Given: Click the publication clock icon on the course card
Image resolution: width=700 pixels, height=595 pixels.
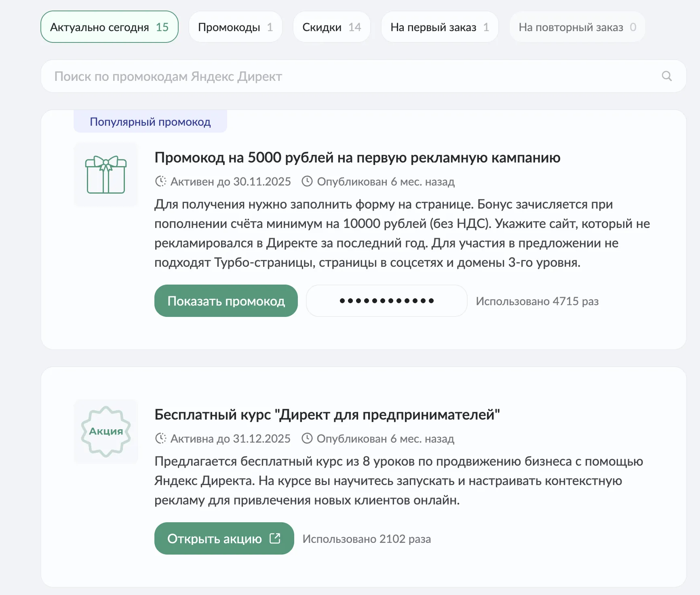Looking at the screenshot, I should pyautogui.click(x=307, y=439).
